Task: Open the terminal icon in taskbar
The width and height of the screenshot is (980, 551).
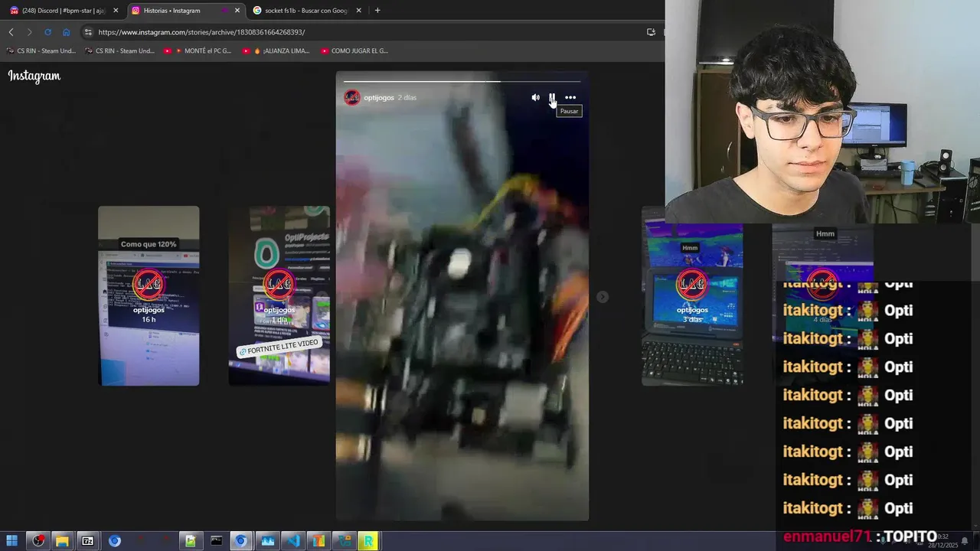Action: (216, 541)
